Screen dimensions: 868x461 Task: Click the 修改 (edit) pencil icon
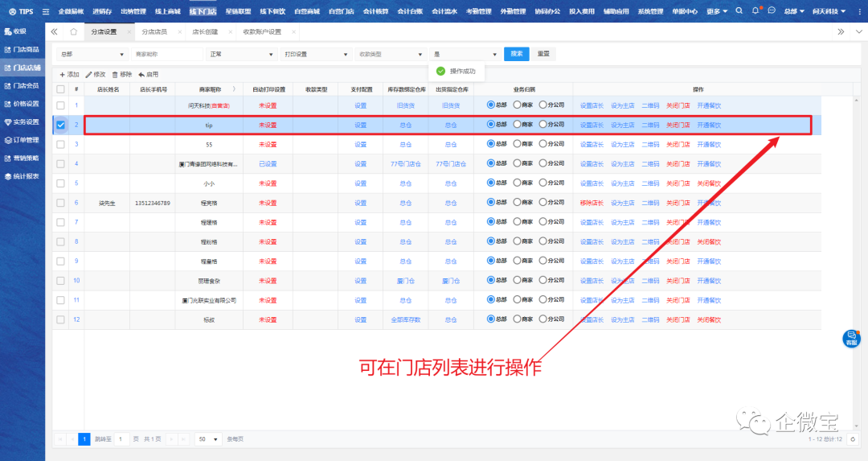[88, 74]
